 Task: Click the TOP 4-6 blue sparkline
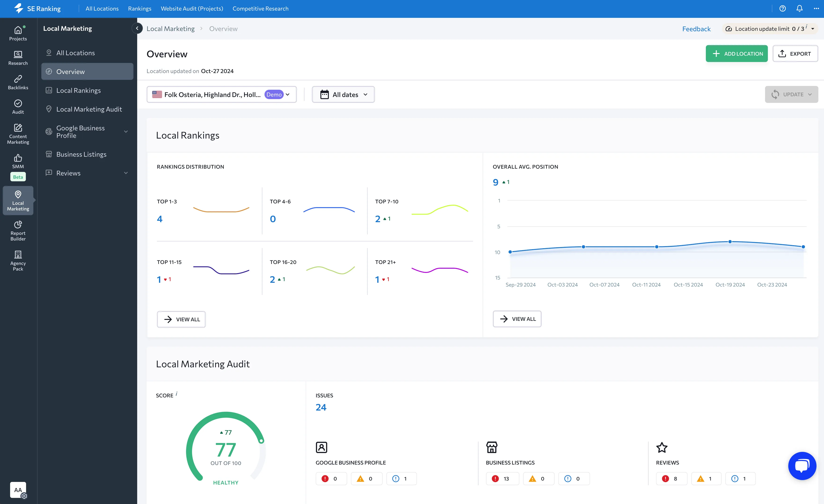click(x=329, y=210)
